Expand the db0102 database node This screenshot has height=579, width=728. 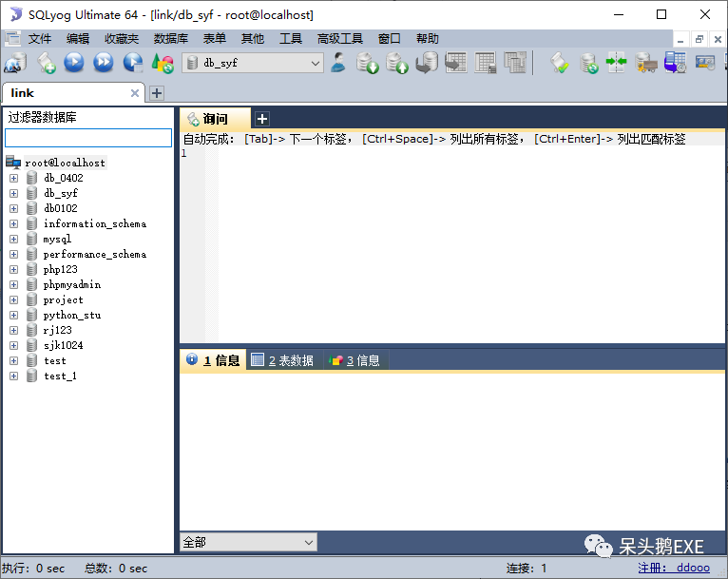[14, 208]
